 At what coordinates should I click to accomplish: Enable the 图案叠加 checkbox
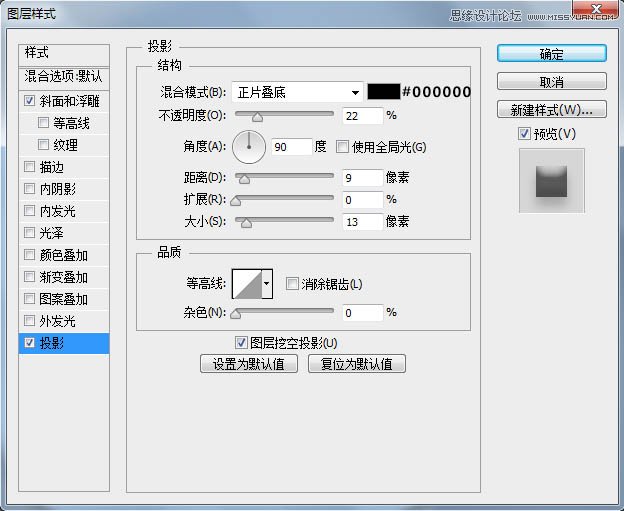click(29, 298)
